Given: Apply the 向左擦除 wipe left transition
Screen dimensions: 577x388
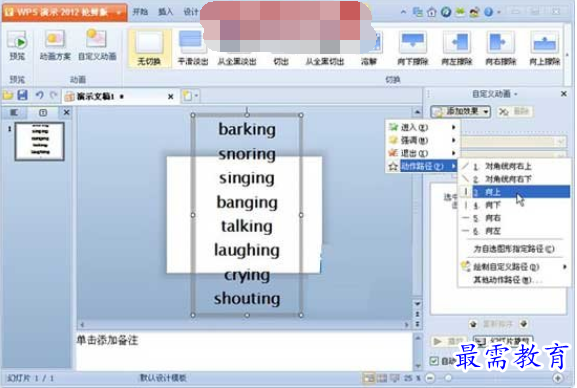Looking at the screenshot, I should (x=457, y=48).
